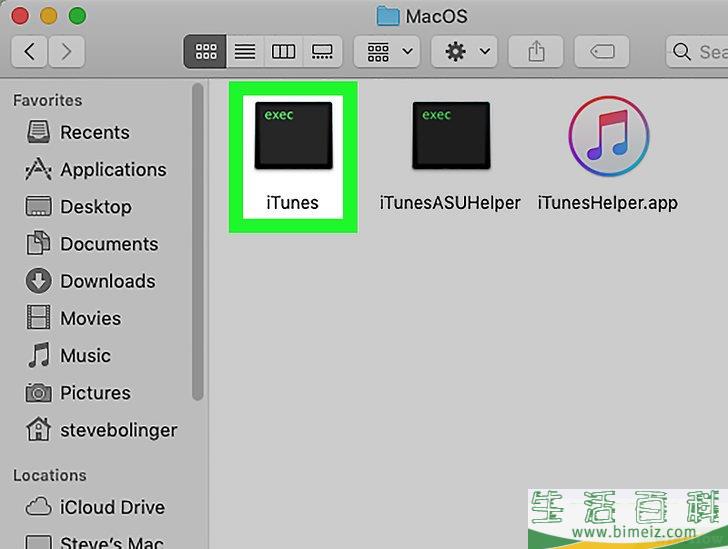The width and height of the screenshot is (728, 549).
Task: Click the Share toolbar button
Action: 536,51
